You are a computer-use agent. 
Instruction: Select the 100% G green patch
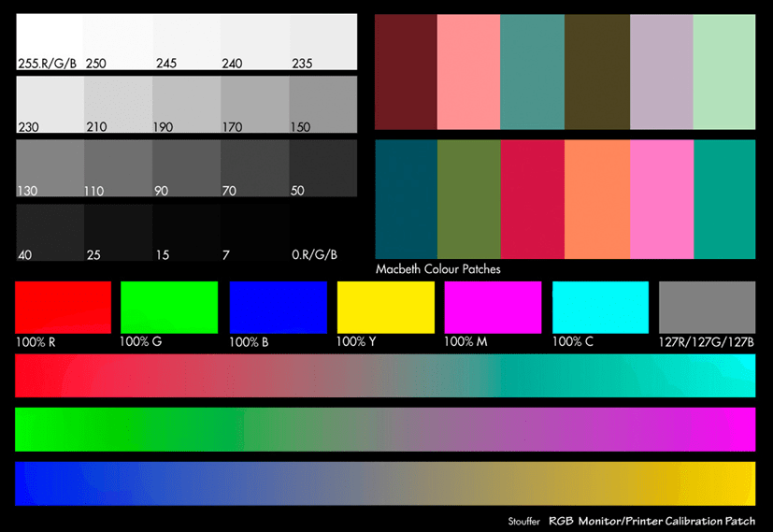169,307
